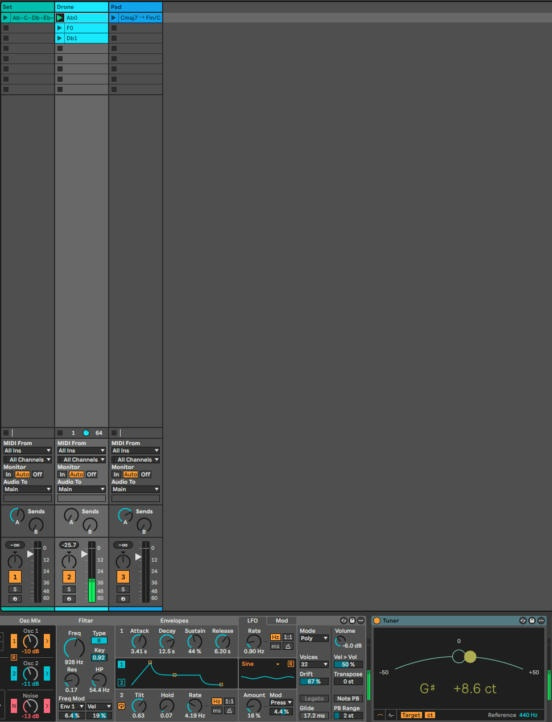Image resolution: width=552 pixels, height=722 pixels.
Task: Toggle Osc 1 on with orange 1 button
Action: (x=14, y=640)
